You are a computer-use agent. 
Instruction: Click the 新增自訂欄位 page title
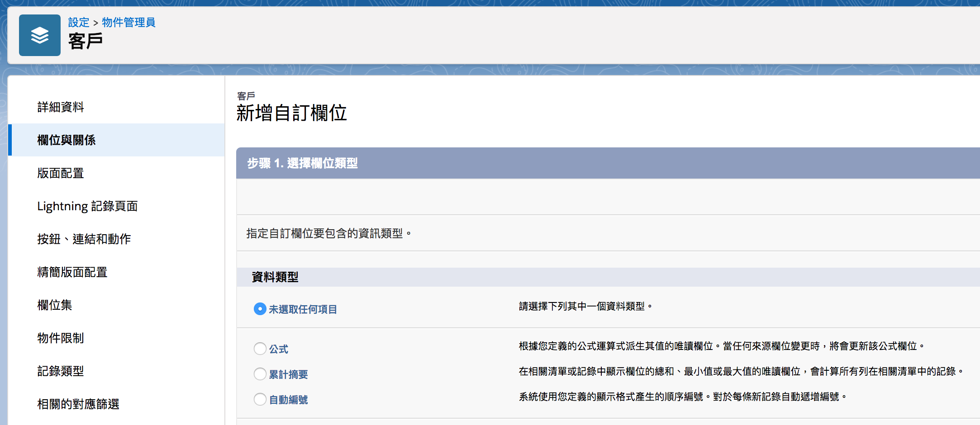(291, 114)
